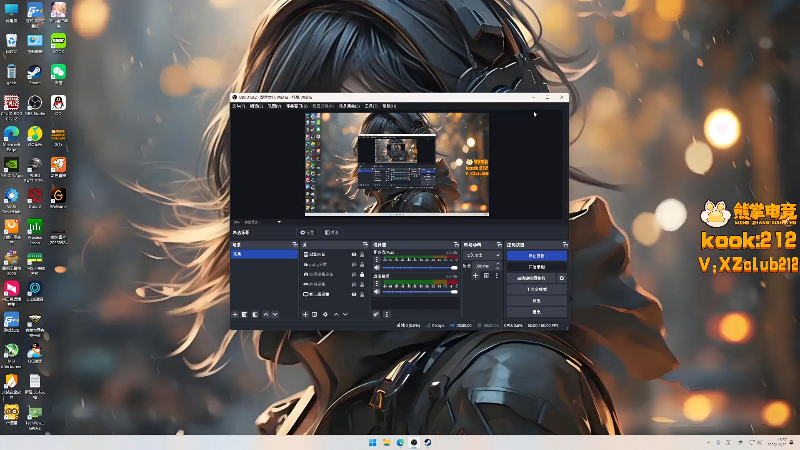Open virtual camera settings gear
The height and width of the screenshot is (450, 800).
coord(562,278)
